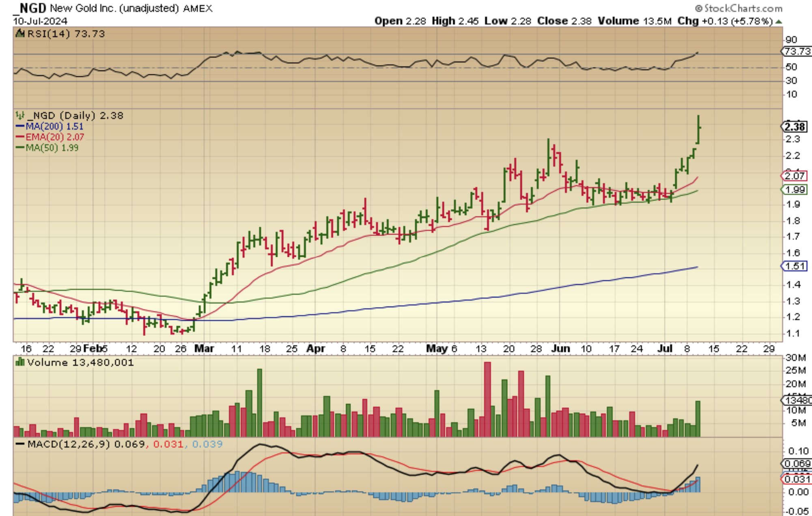The height and width of the screenshot is (516, 812).
Task: Click the red EMA(20) legend line swatch
Action: tap(20, 137)
